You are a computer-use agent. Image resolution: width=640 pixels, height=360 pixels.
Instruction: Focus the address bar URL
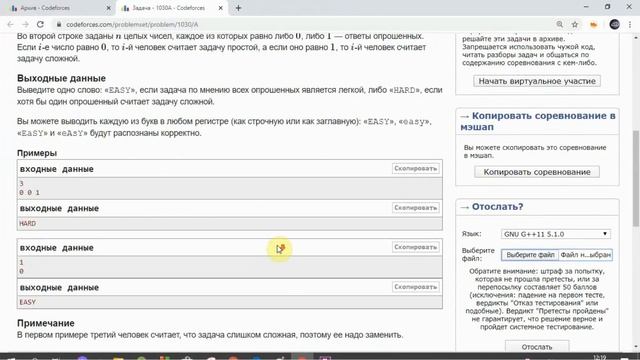[132, 24]
